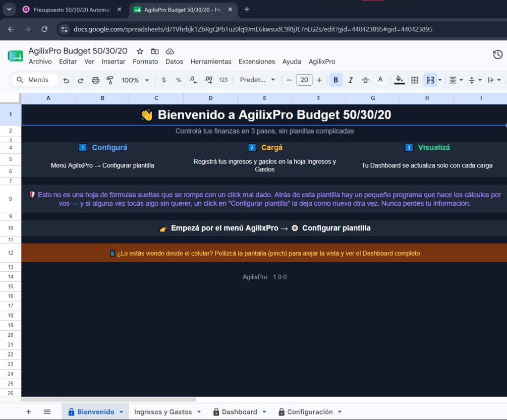507x420 pixels.
Task: Toggle bold formatting
Action: (x=335, y=80)
